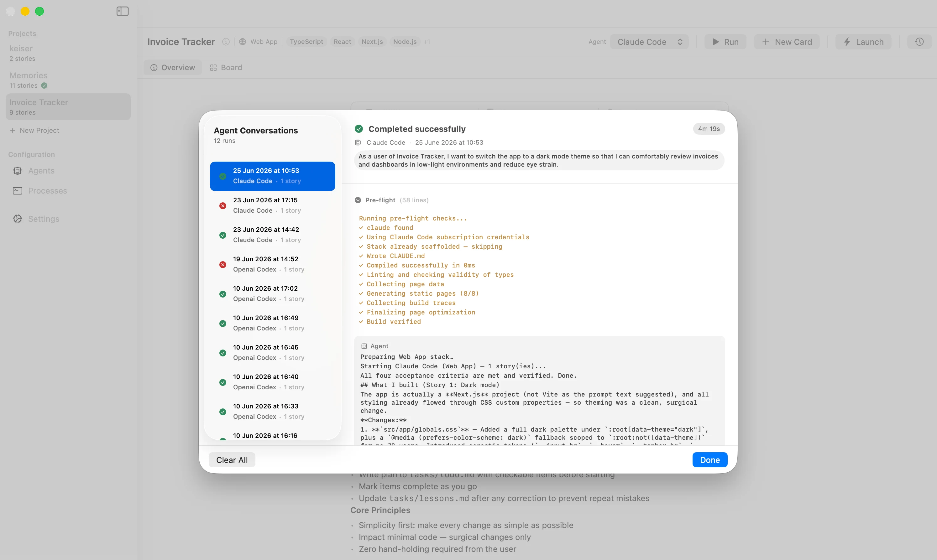
Task: Click success icon for 25 Jun 10:53 run
Action: pos(223,176)
